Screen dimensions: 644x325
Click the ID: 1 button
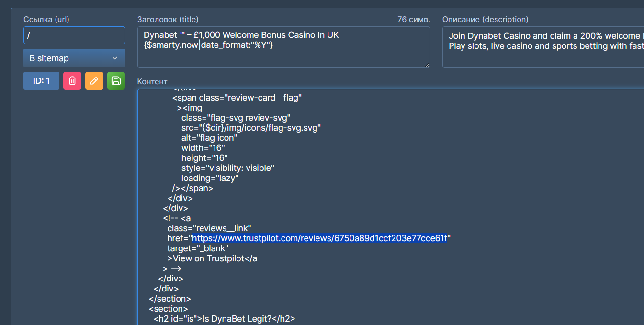pos(41,81)
